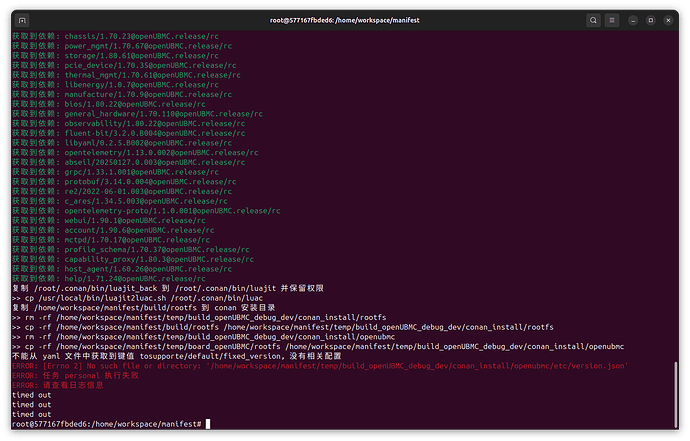690x441 pixels.
Task: Click the observability/1.80.22 line
Action: [x=128, y=123]
